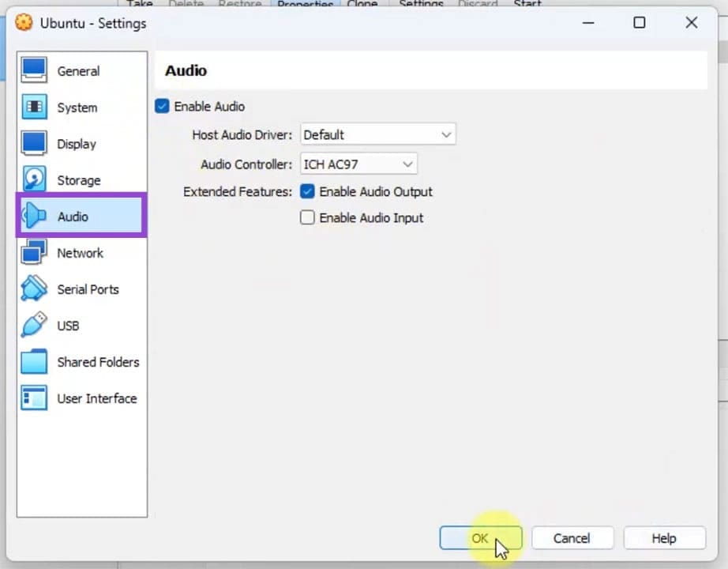Maximize the Ubuntu Settings window
This screenshot has width=728, height=569.
[640, 22]
